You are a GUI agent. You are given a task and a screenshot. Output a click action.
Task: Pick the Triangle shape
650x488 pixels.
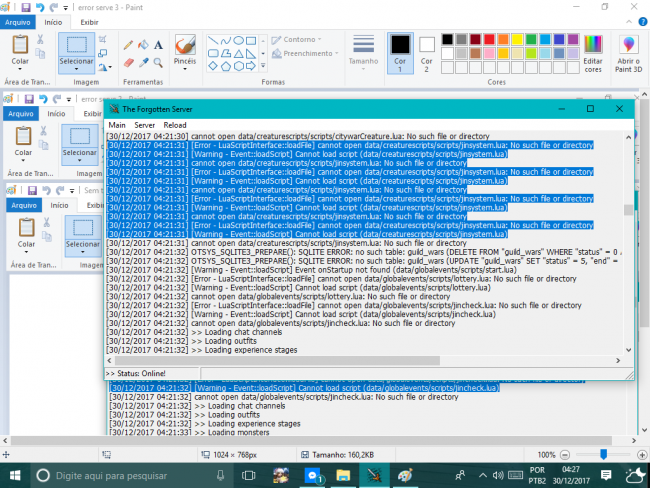238,53
